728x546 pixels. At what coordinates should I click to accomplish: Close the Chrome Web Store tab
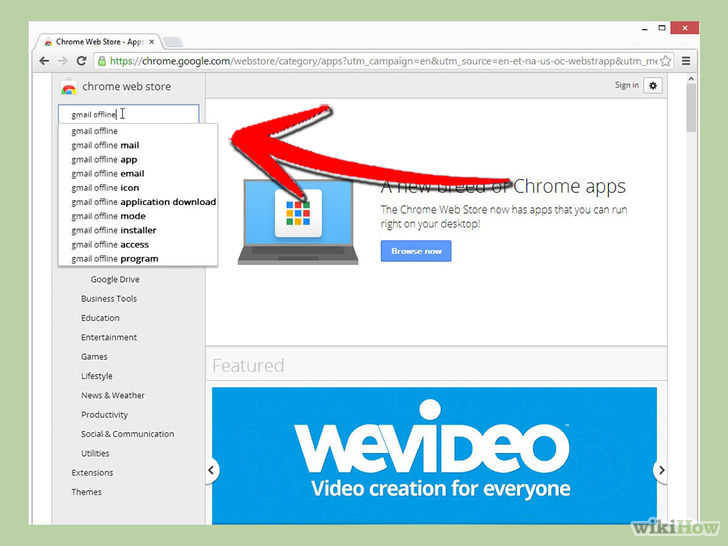(x=151, y=42)
